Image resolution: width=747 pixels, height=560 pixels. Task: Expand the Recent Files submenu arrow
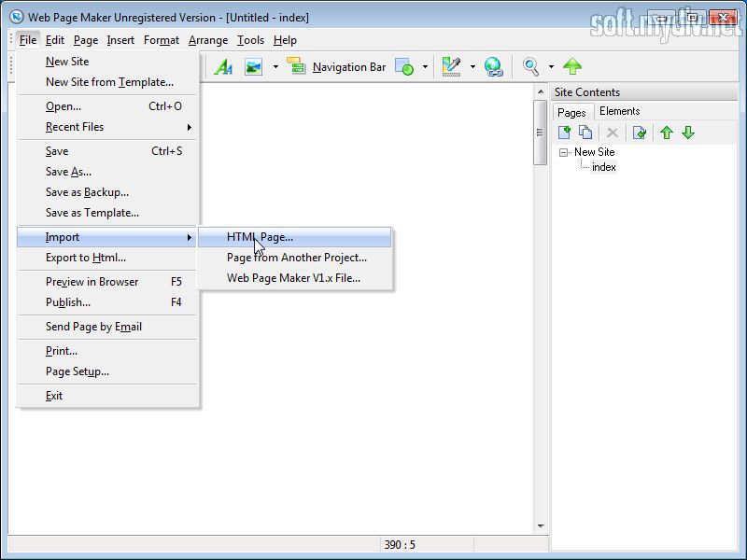point(190,127)
